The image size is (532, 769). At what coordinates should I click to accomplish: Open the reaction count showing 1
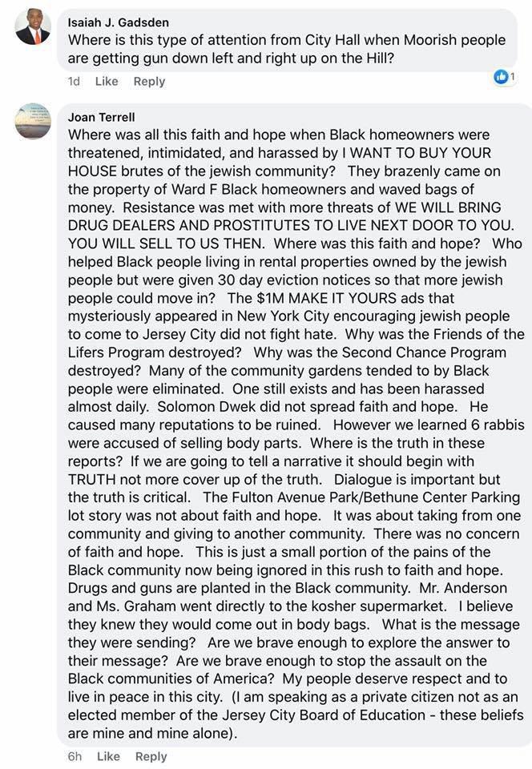pos(513,77)
